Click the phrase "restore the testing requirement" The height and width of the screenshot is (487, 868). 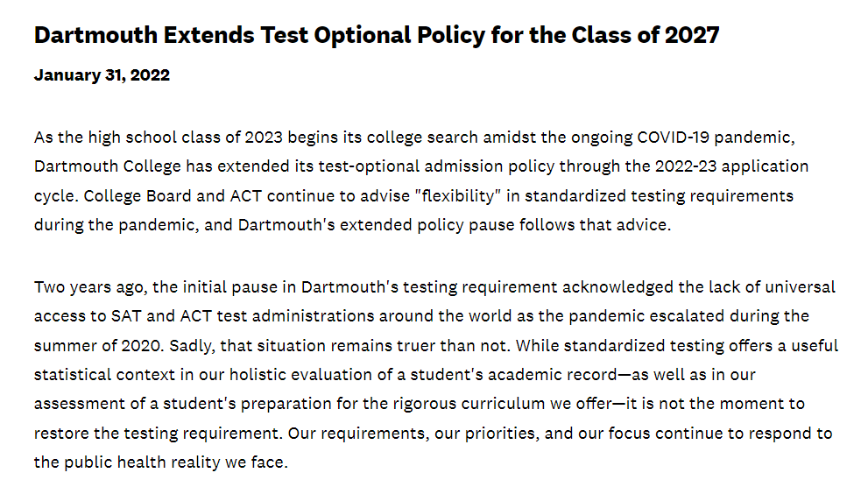point(158,434)
